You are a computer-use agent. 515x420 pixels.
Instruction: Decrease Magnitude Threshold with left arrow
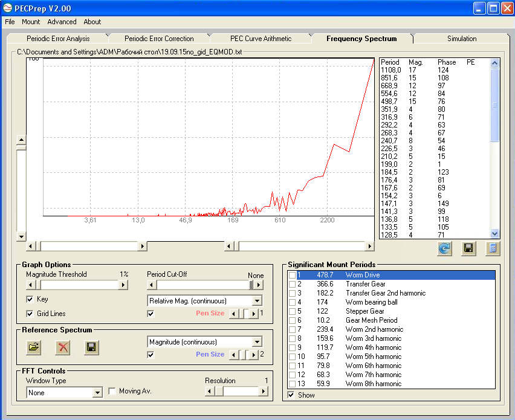[x=31, y=285]
